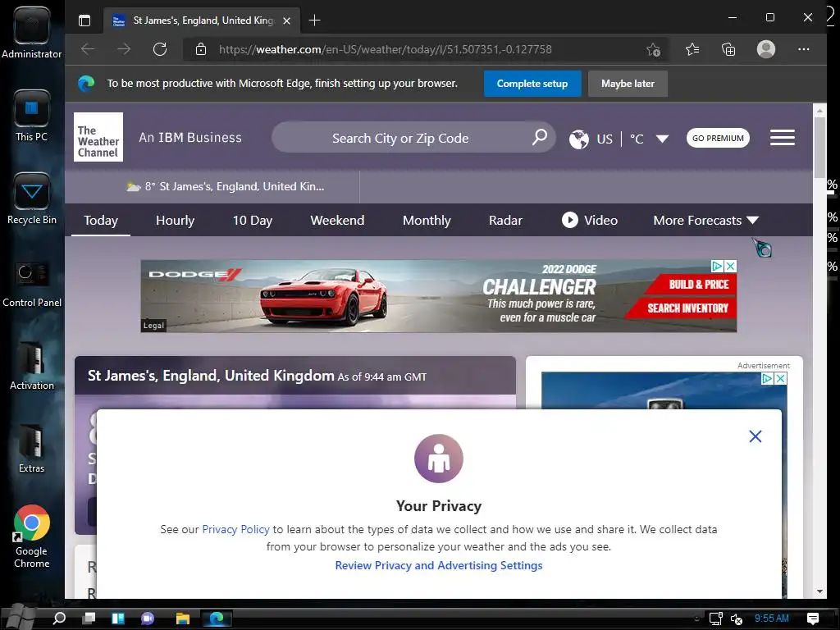Select the Google Chrome desktop shortcut
The image size is (840, 630).
point(32,536)
